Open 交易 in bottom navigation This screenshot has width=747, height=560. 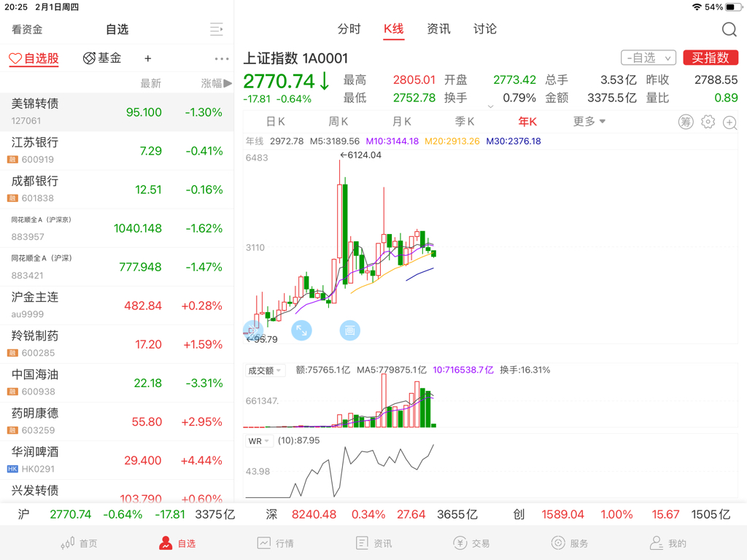coord(473,542)
